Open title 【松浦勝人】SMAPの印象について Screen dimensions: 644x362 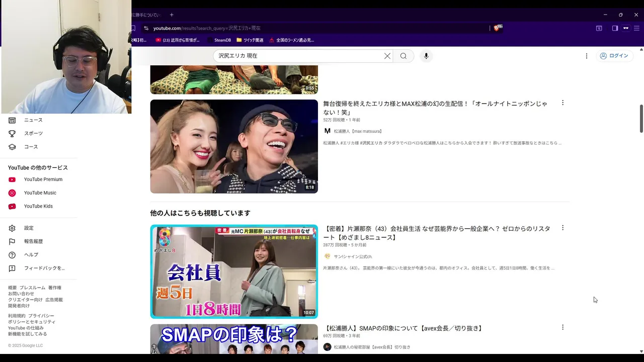404,328
